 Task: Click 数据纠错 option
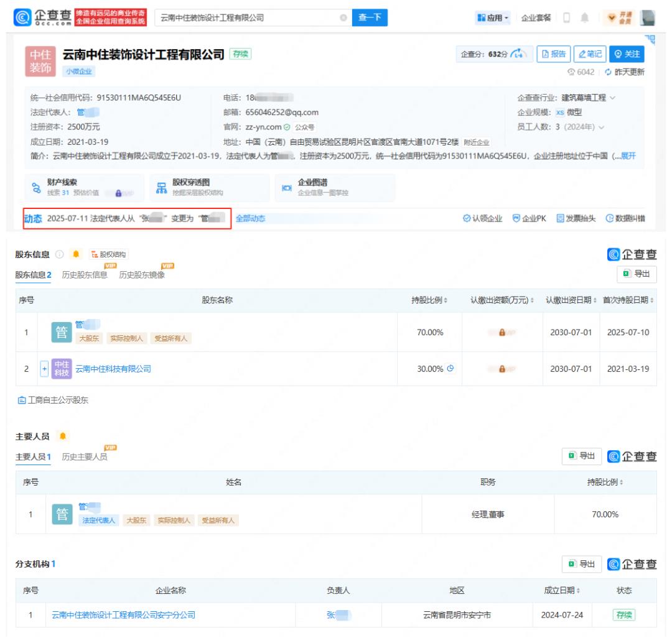(x=625, y=218)
